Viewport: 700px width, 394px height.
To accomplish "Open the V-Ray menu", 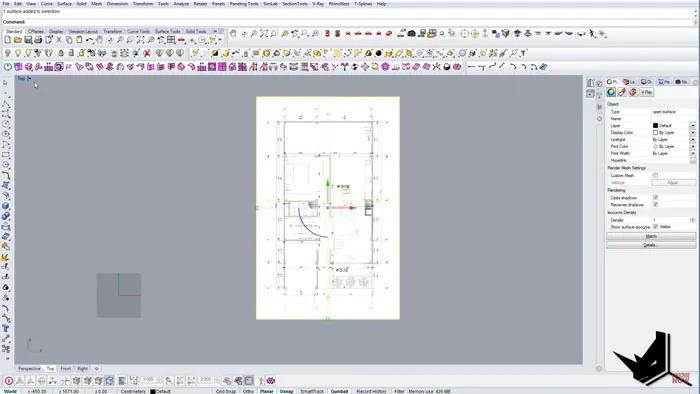I will click(x=318, y=4).
